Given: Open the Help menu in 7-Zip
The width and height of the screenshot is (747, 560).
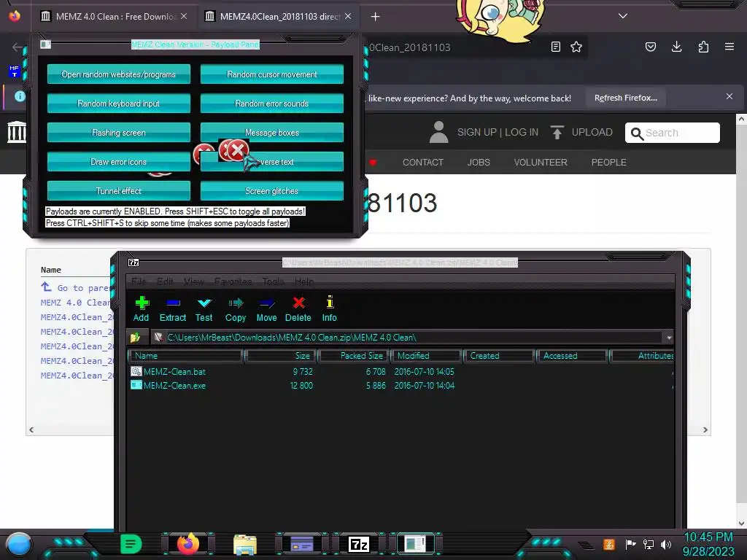Looking at the screenshot, I should click(x=304, y=281).
